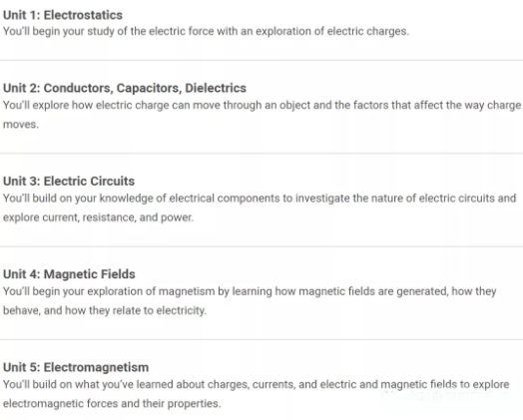Click the word 'moves.' under Unit 2
This screenshot has height=420, width=523.
click(21, 125)
